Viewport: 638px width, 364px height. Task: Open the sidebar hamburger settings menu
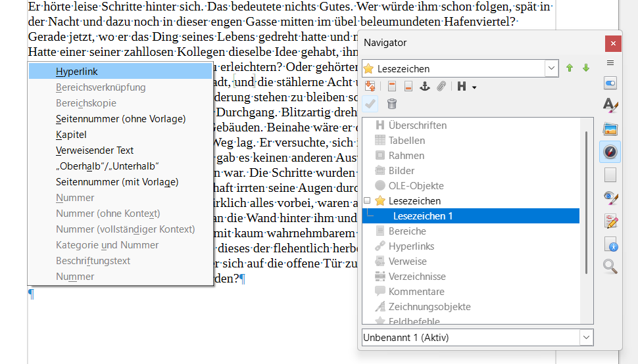pyautogui.click(x=610, y=63)
